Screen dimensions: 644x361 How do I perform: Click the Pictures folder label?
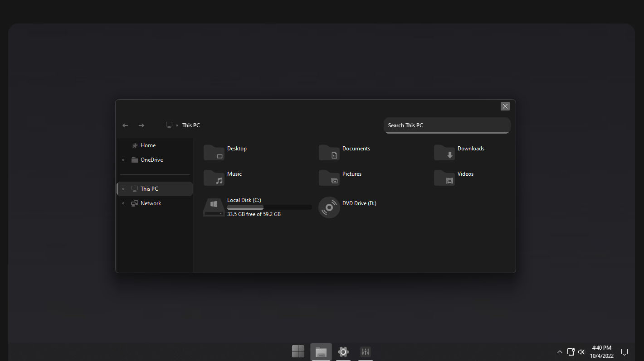[352, 174]
